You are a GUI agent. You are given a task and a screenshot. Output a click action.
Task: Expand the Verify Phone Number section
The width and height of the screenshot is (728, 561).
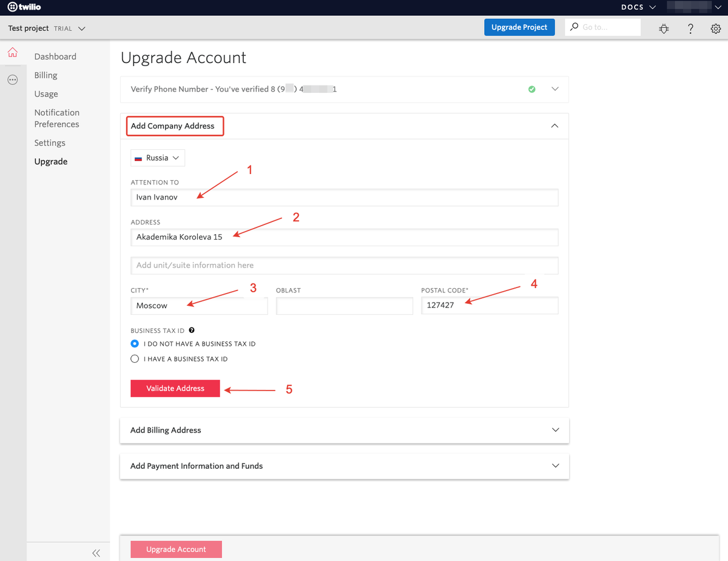click(x=554, y=89)
